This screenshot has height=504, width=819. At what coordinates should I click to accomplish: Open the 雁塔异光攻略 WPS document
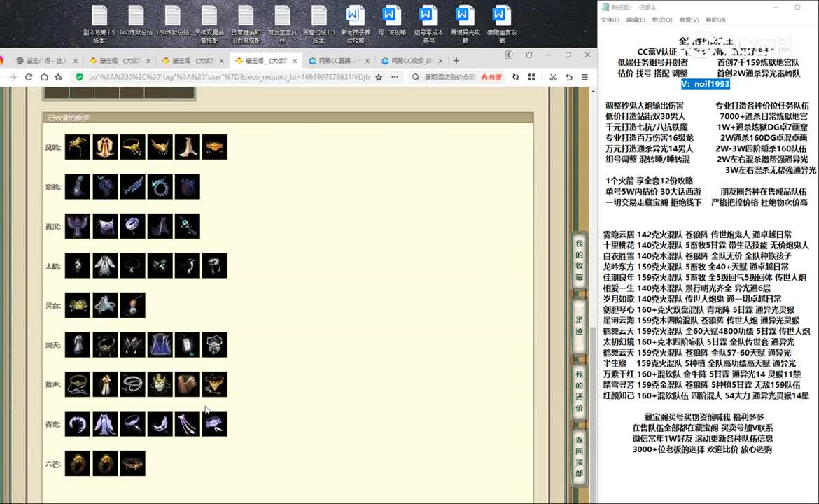tap(465, 24)
